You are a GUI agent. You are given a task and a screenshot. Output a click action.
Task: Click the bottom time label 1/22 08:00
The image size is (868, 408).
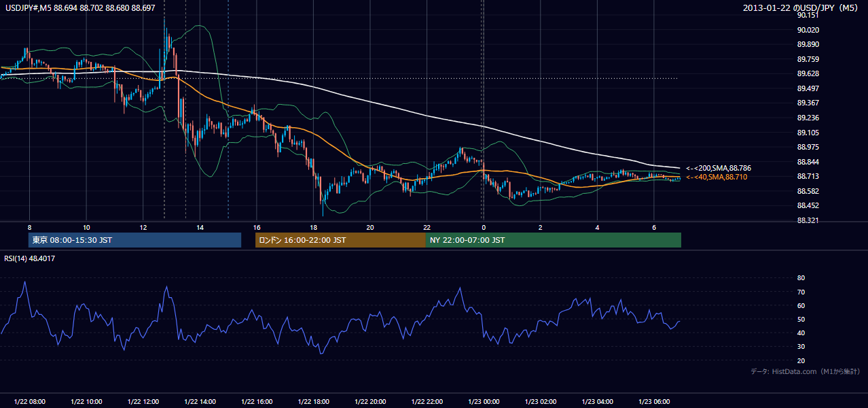29,402
